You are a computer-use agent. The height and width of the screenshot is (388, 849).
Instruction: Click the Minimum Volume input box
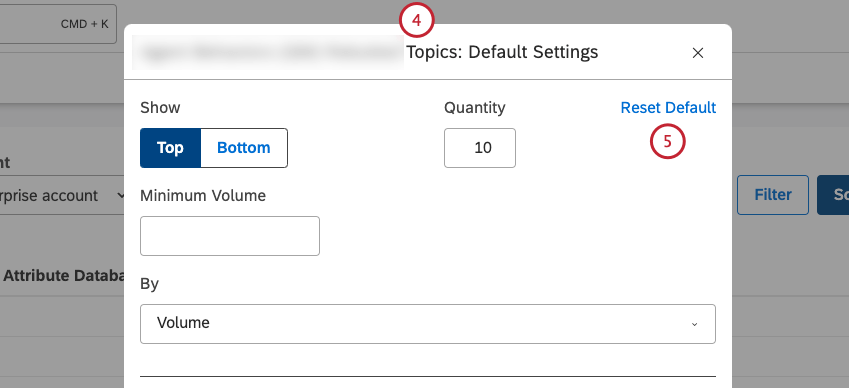230,236
